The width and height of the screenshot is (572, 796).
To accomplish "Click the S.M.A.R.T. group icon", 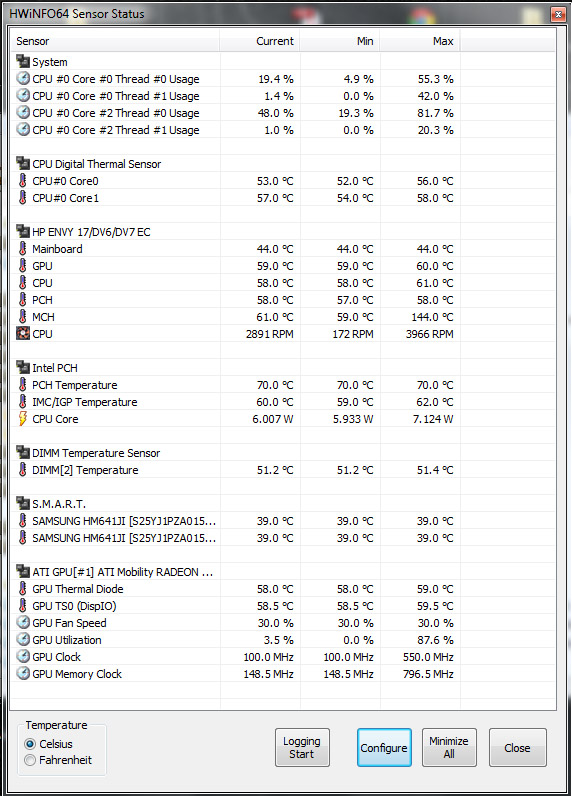I will point(23,504).
